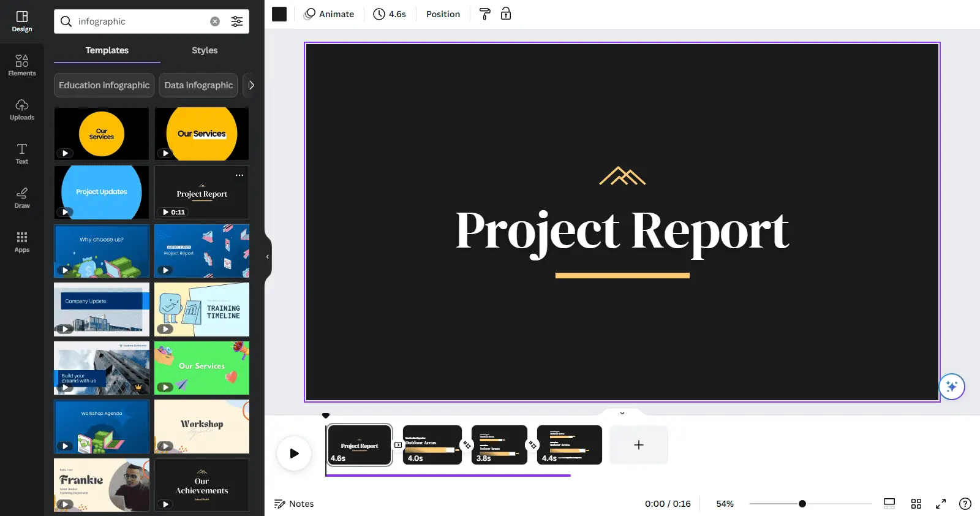Collapse the side panel with arrow handle
Screen dimensions: 980x516
268,257
